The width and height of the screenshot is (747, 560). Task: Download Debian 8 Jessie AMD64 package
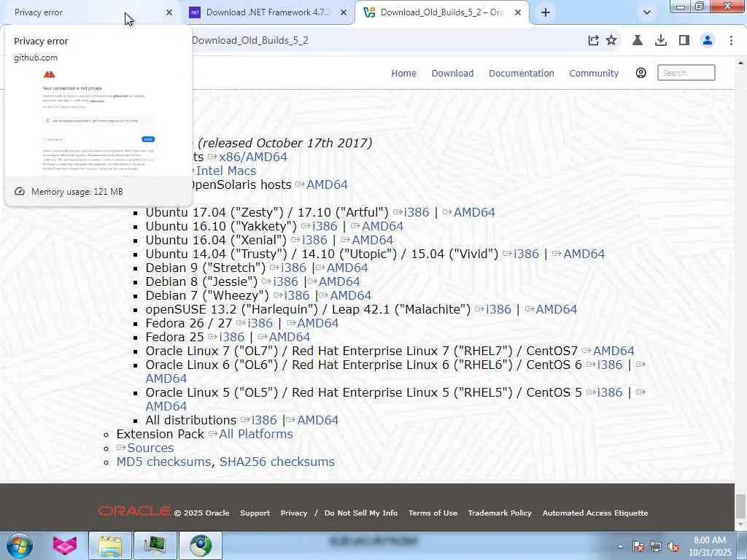click(339, 281)
